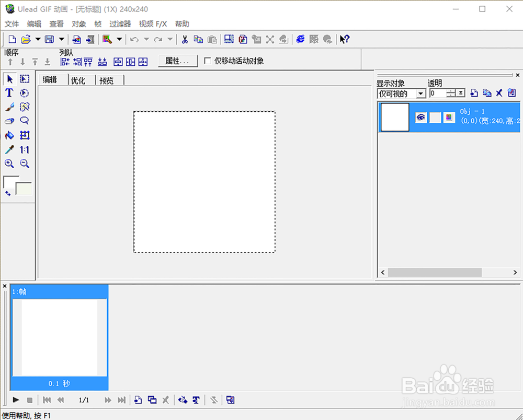The image size is (523, 420).
Task: Expand the Redo history dropdown arrow
Action: (x=170, y=39)
